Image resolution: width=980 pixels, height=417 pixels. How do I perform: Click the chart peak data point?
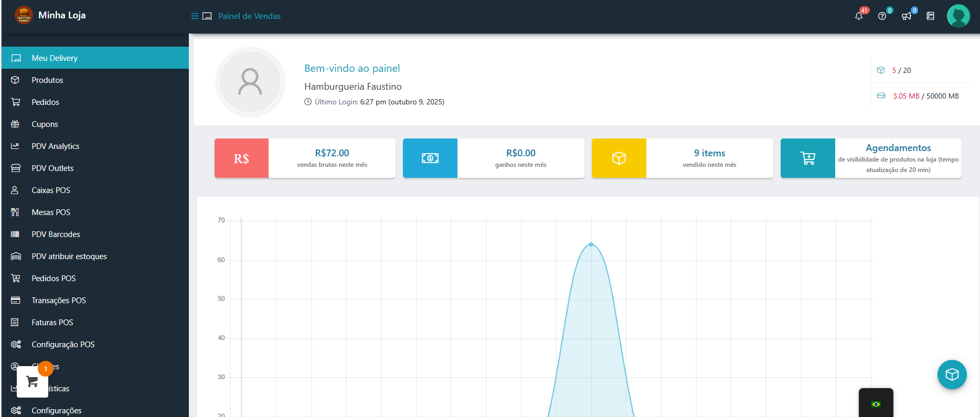[591, 244]
